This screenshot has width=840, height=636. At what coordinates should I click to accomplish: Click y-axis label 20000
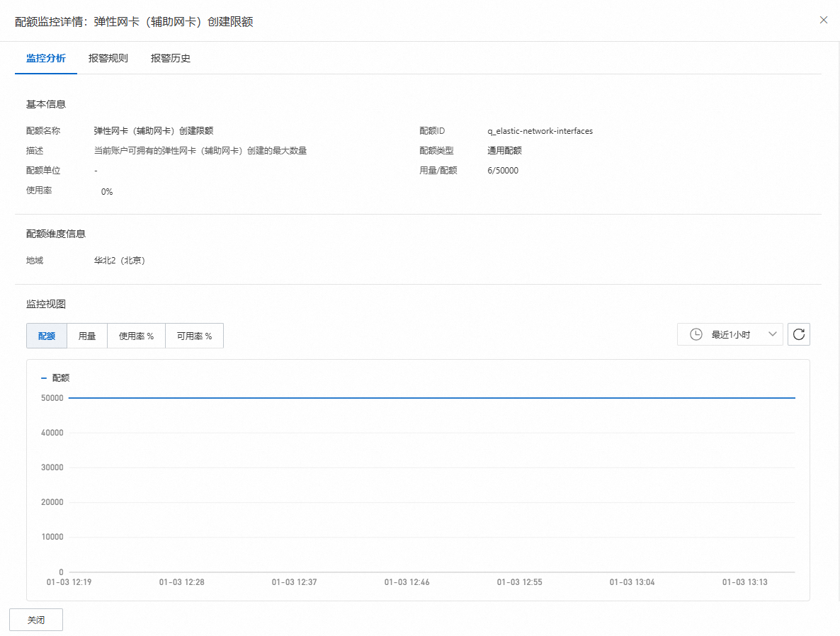[52, 502]
